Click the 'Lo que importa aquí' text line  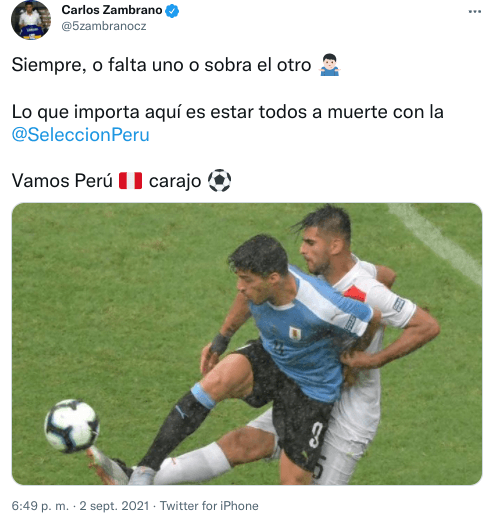tap(228, 112)
